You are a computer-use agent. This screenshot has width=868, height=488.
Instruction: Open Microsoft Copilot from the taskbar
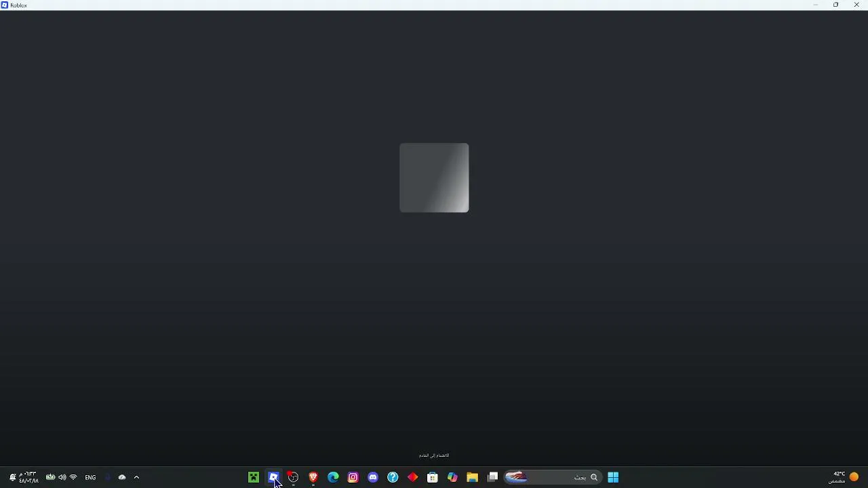pyautogui.click(x=452, y=477)
